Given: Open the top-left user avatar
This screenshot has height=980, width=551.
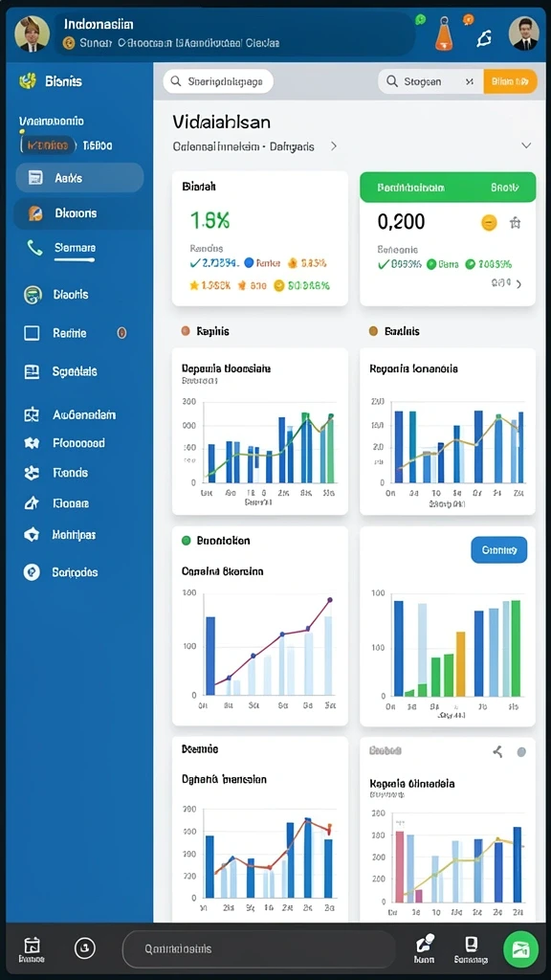Looking at the screenshot, I should tap(32, 33).
